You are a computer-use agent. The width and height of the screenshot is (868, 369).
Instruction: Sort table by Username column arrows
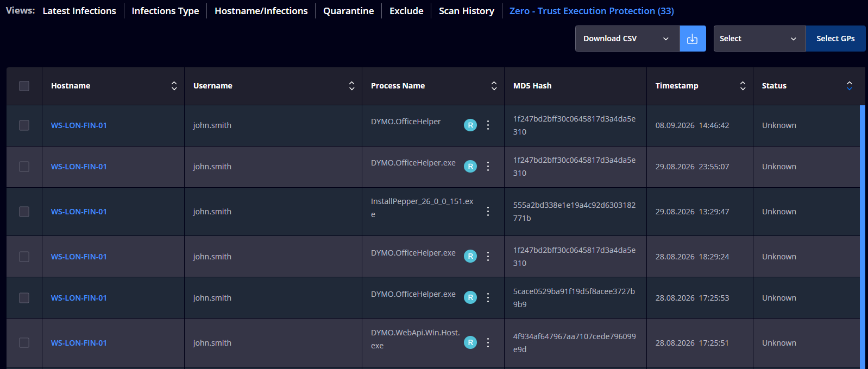[x=351, y=86]
